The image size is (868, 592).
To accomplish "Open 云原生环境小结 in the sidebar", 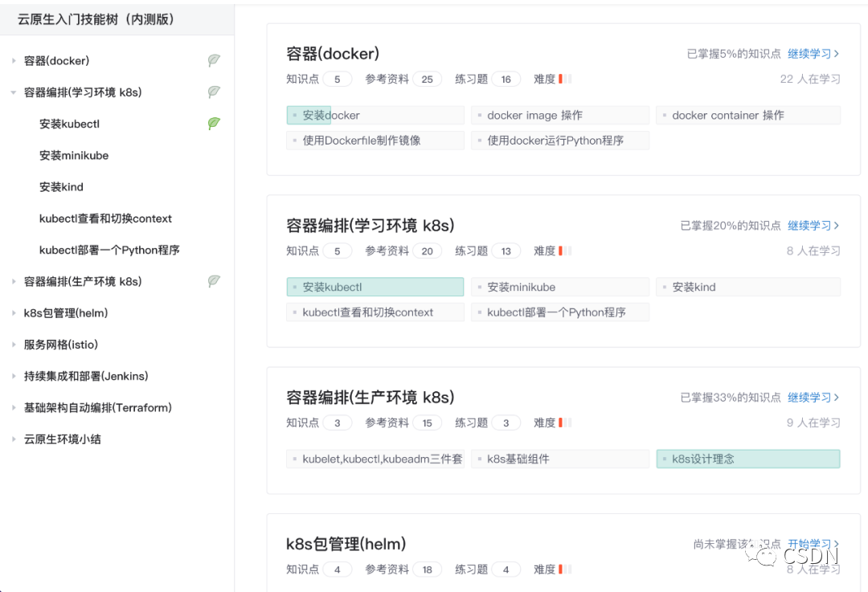I will (x=63, y=439).
